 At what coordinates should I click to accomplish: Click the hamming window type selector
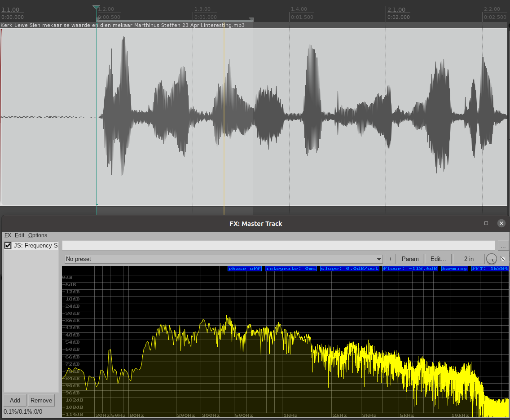coord(455,269)
